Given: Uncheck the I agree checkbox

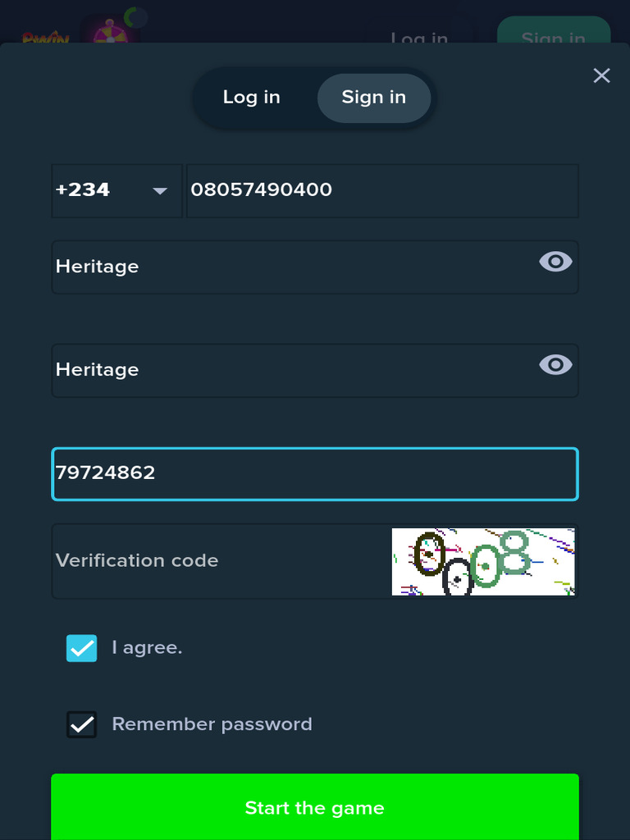Looking at the screenshot, I should (x=82, y=648).
